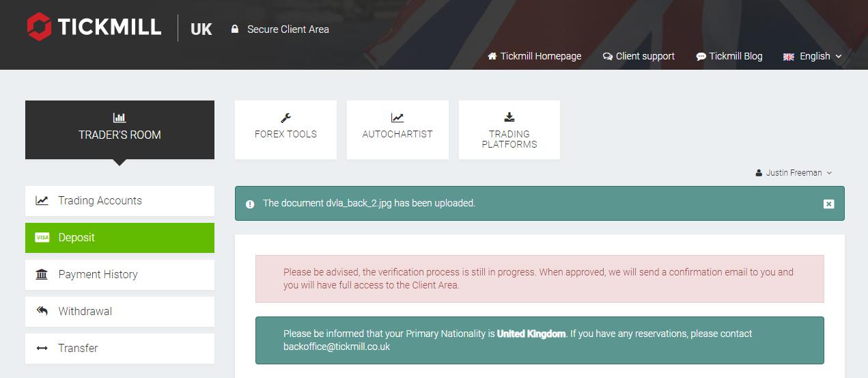The height and width of the screenshot is (378, 868).
Task: Click the Trader's Room bar chart icon
Action: pos(120,118)
